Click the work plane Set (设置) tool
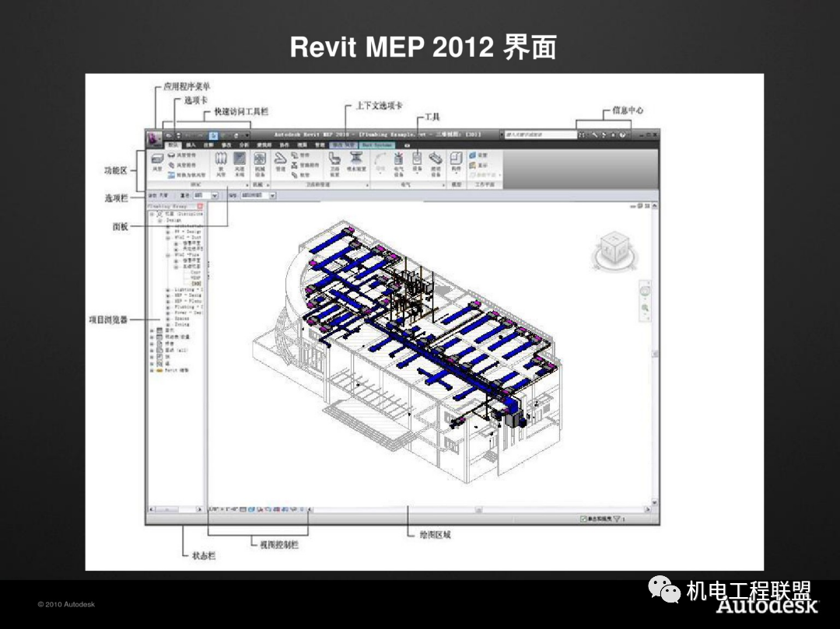 [478, 156]
